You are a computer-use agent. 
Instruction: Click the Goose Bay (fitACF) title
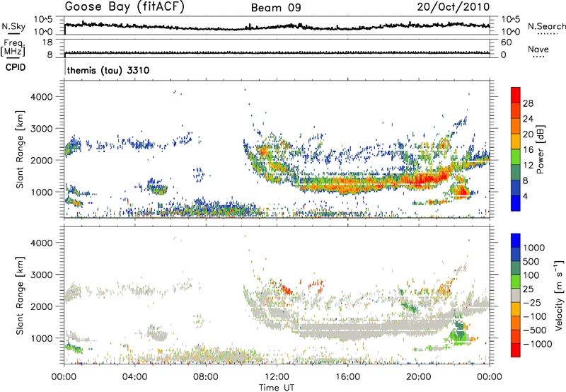[x=125, y=7]
